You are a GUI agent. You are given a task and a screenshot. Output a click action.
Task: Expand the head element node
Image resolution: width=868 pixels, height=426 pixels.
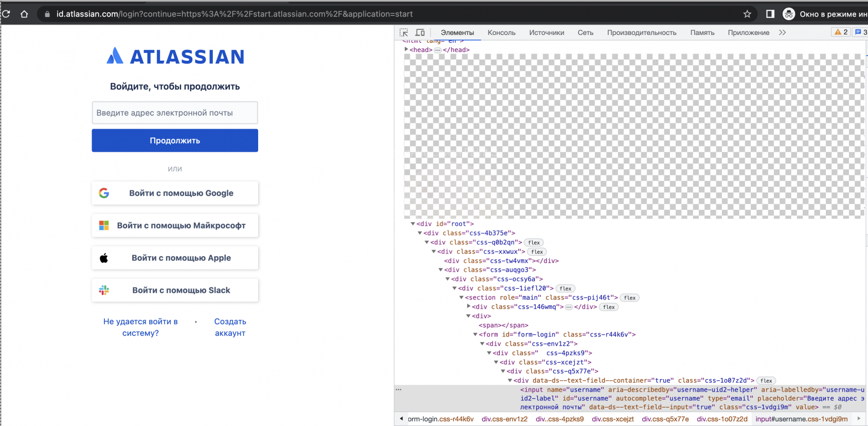(x=406, y=49)
